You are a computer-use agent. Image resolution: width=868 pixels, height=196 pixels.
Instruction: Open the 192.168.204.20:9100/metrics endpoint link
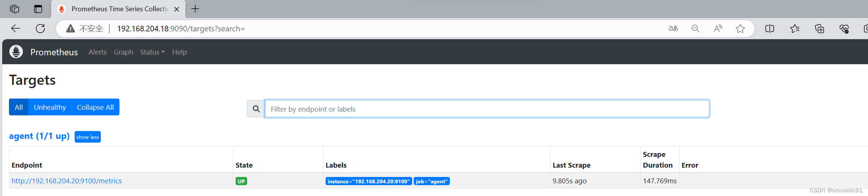(66, 181)
